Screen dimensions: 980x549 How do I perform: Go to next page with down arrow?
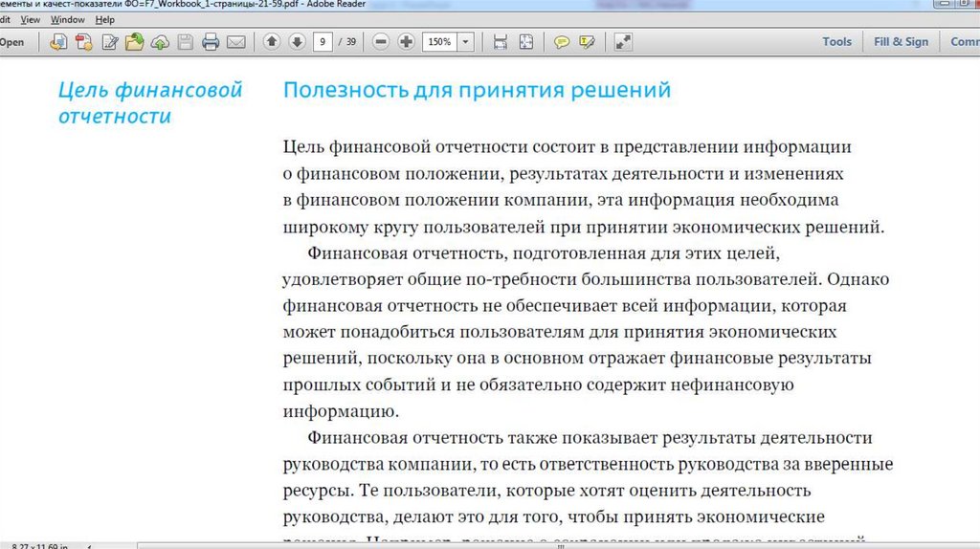(297, 42)
